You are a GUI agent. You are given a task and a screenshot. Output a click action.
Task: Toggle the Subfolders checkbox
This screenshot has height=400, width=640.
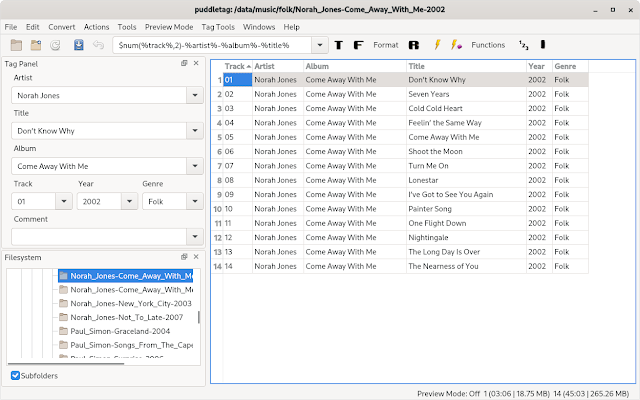pos(16,376)
